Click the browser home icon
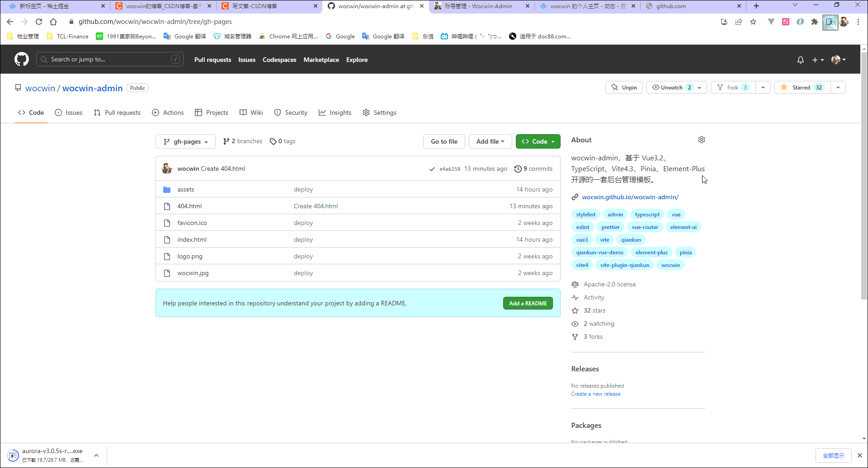868x468 pixels. pyautogui.click(x=53, y=22)
